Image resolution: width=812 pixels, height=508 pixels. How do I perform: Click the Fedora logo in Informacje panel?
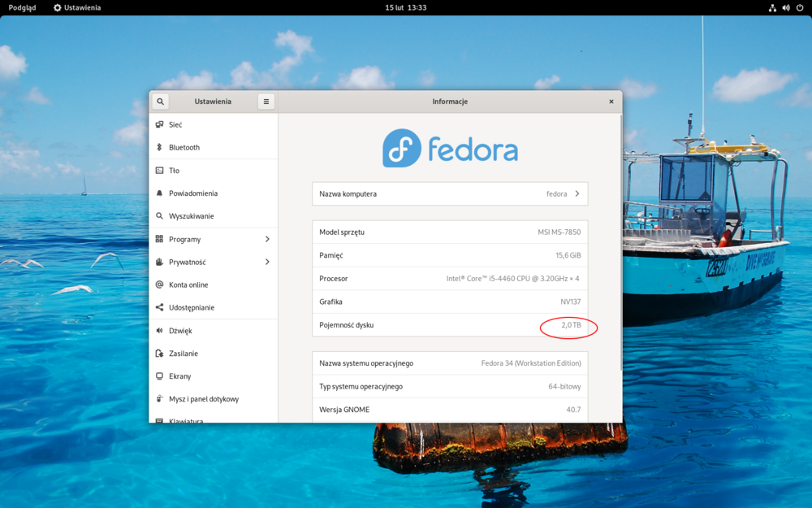click(x=450, y=148)
